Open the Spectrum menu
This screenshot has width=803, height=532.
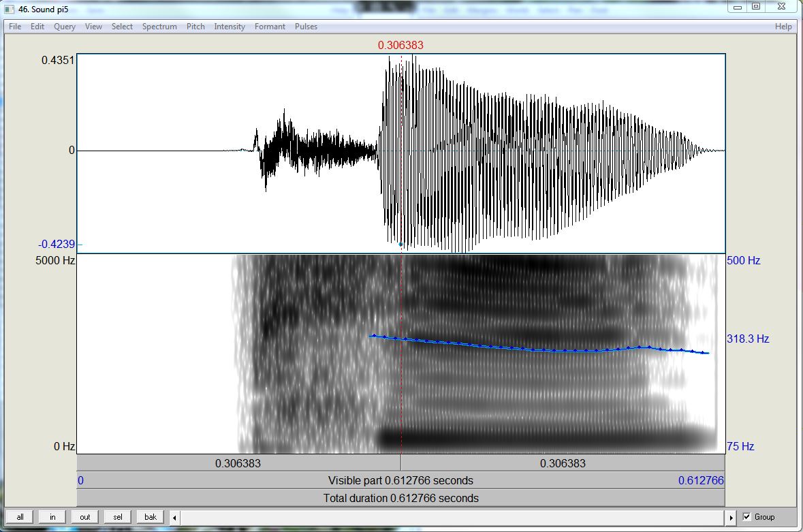pos(159,27)
